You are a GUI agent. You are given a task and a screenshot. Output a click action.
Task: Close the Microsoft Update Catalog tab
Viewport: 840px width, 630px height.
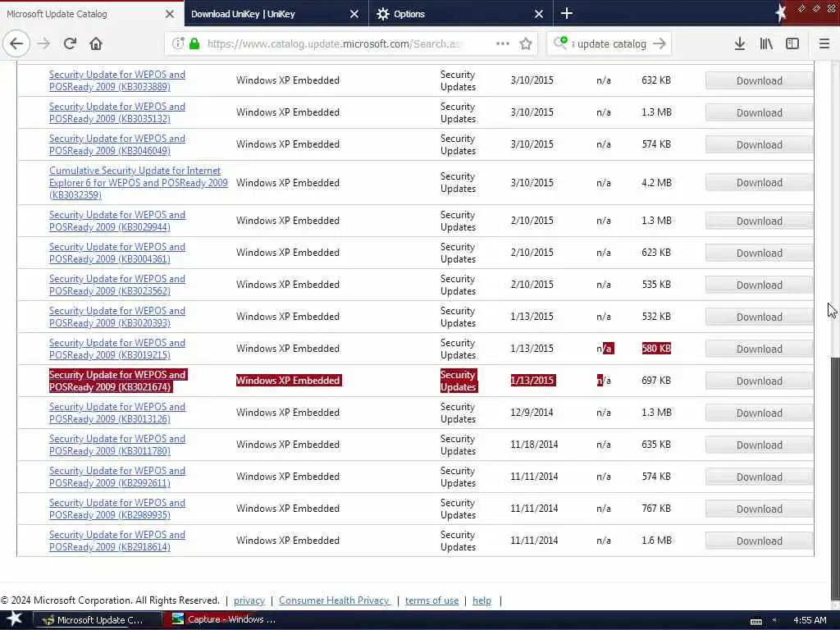[x=170, y=14]
